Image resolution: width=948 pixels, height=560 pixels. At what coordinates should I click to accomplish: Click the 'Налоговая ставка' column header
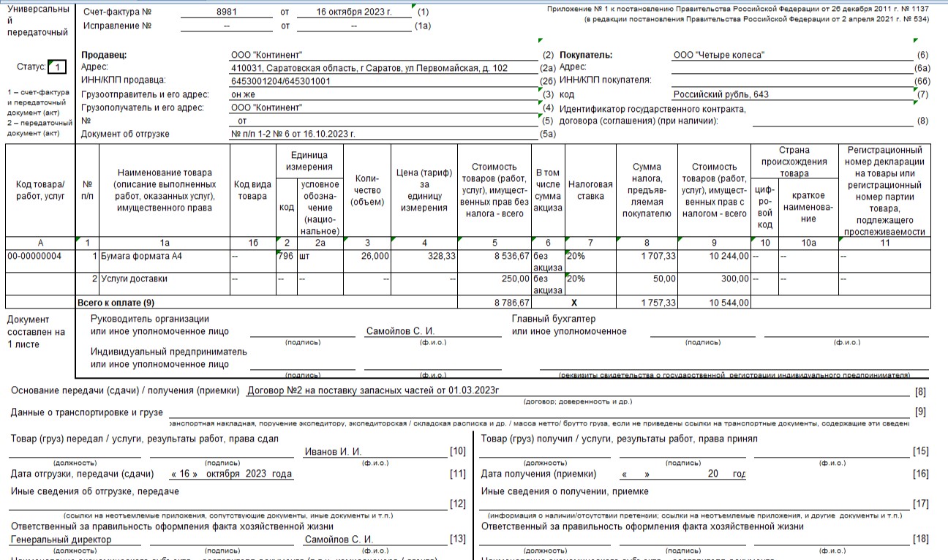[590, 190]
